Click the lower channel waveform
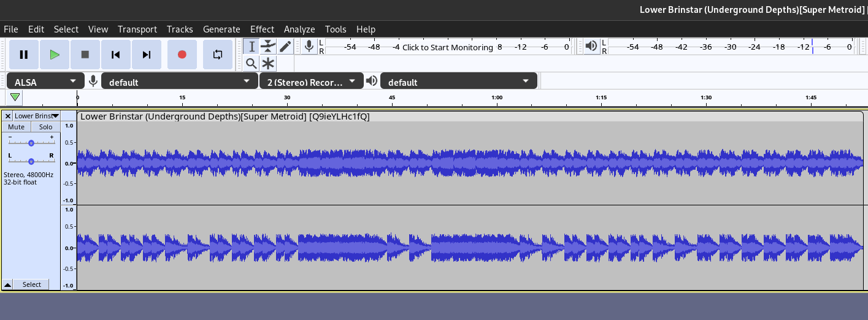This screenshot has height=320, width=868. [470, 248]
